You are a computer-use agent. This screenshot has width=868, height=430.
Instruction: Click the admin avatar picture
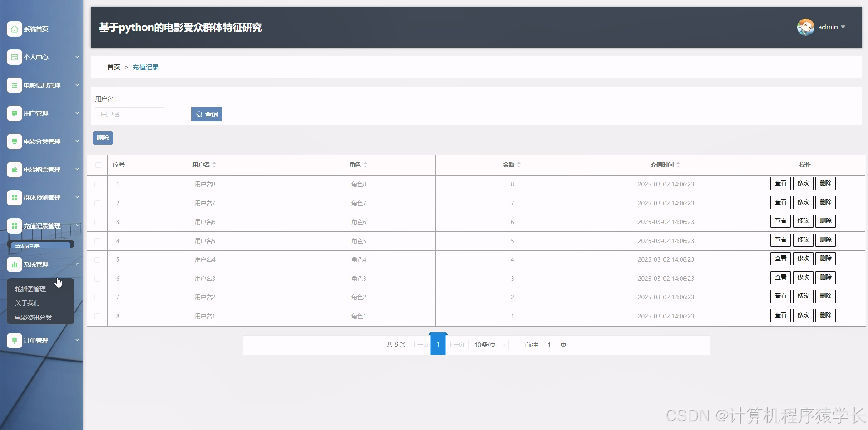pyautogui.click(x=805, y=27)
